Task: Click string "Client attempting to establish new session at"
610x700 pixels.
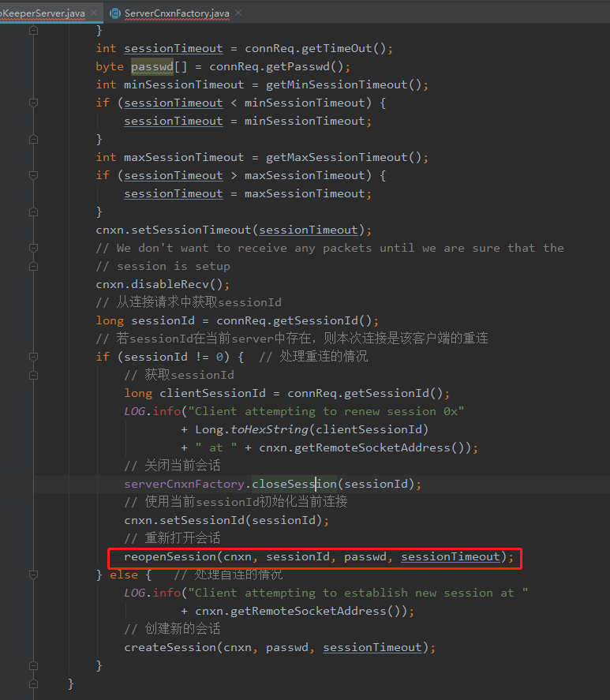Action: (x=358, y=593)
